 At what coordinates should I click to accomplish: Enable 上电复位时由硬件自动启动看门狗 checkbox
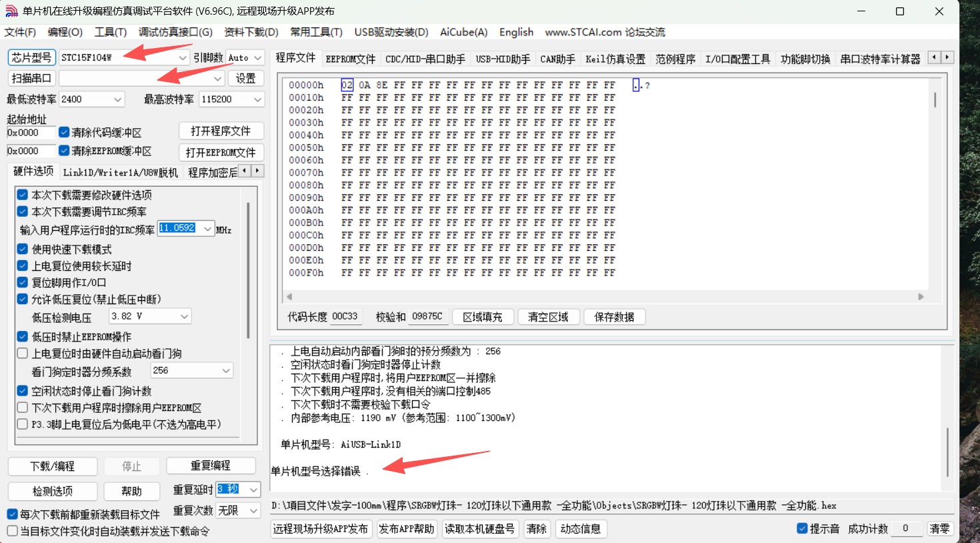coord(23,354)
